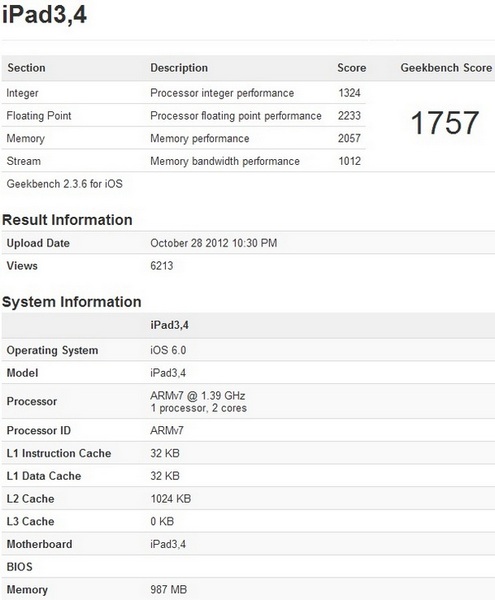The height and width of the screenshot is (600, 495).
Task: Click the Model value iPad3,4
Action: [x=168, y=373]
